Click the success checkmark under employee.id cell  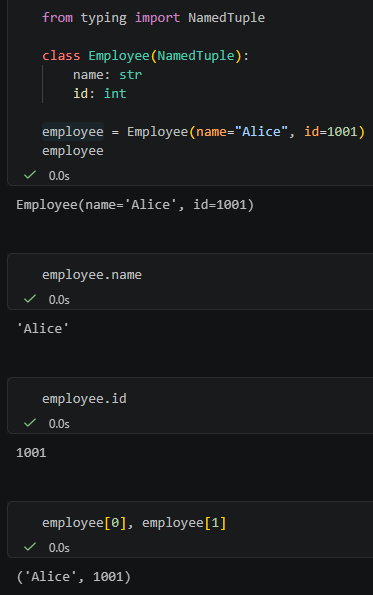(30, 423)
